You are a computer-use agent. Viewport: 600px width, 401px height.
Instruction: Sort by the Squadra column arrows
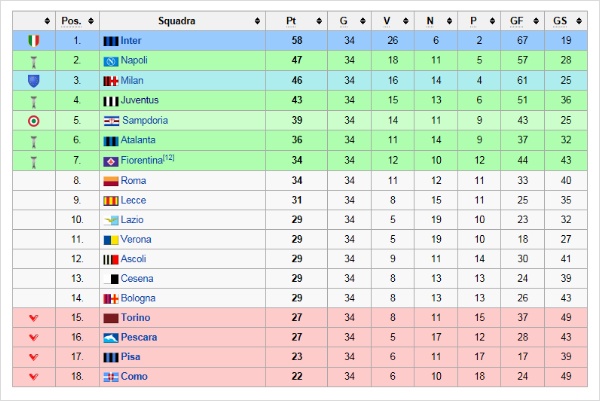pyautogui.click(x=258, y=21)
